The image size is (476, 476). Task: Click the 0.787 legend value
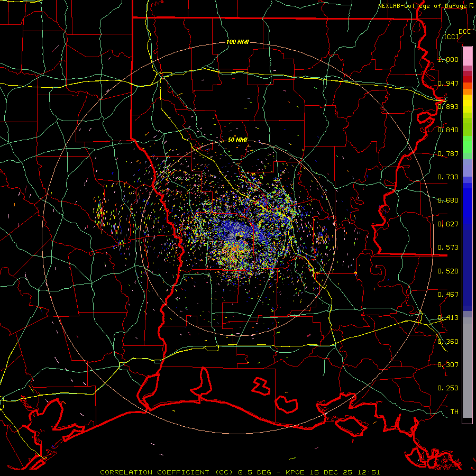[x=448, y=153]
